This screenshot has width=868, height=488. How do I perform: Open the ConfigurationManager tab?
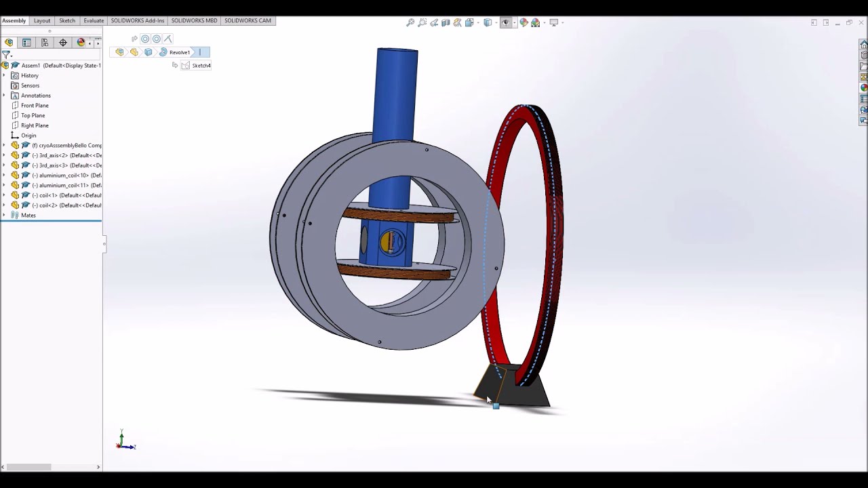45,42
